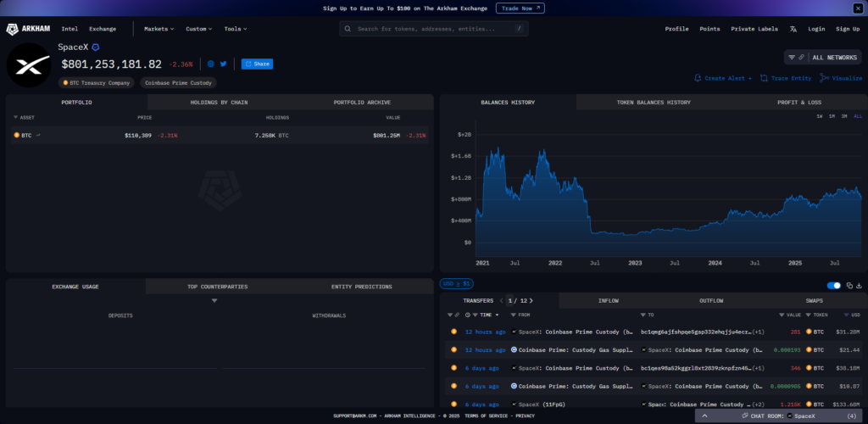This screenshot has height=424, width=868.
Task: Click the link icon in transfers header
Action: coord(457,315)
